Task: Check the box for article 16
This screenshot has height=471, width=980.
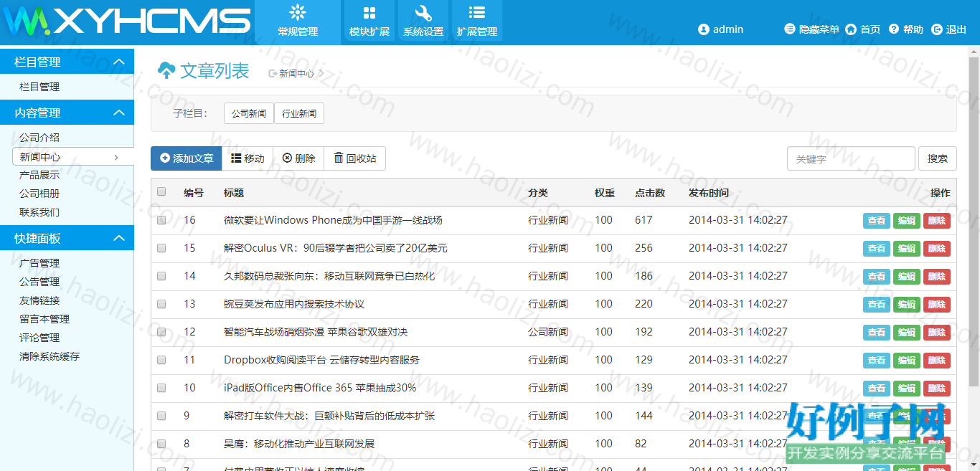Action: tap(161, 220)
